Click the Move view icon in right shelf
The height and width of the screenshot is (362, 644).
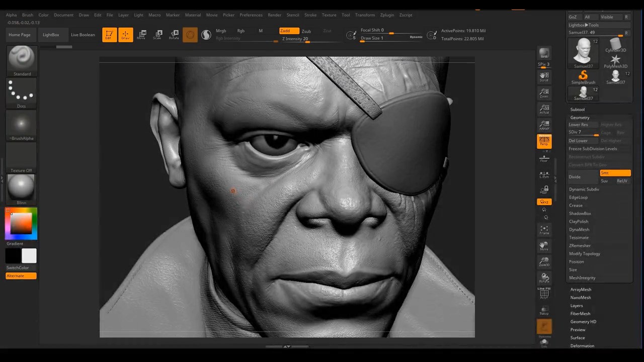point(544,246)
